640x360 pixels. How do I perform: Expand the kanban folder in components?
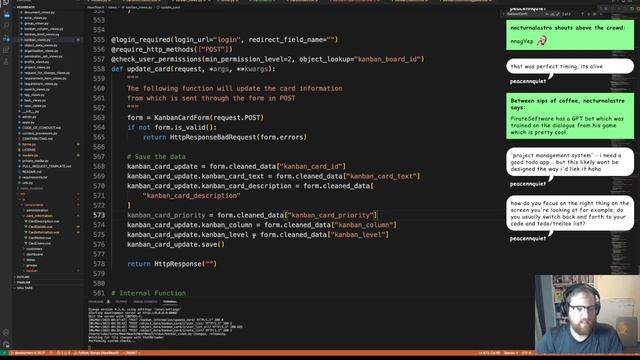pos(31,271)
